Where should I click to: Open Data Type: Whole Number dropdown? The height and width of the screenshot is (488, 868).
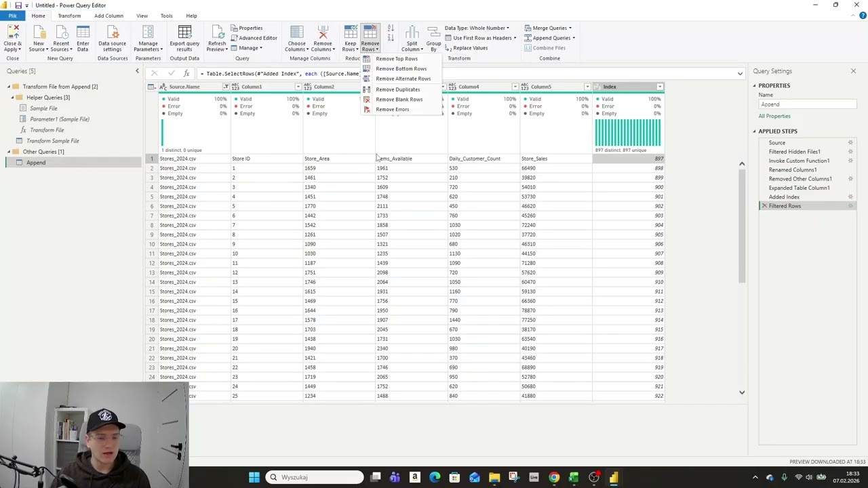[x=477, y=28]
